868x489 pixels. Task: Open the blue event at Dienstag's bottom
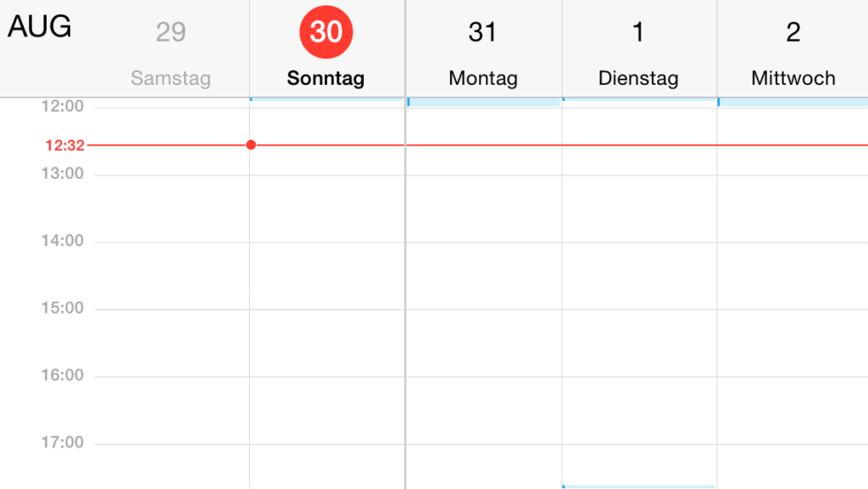point(639,486)
